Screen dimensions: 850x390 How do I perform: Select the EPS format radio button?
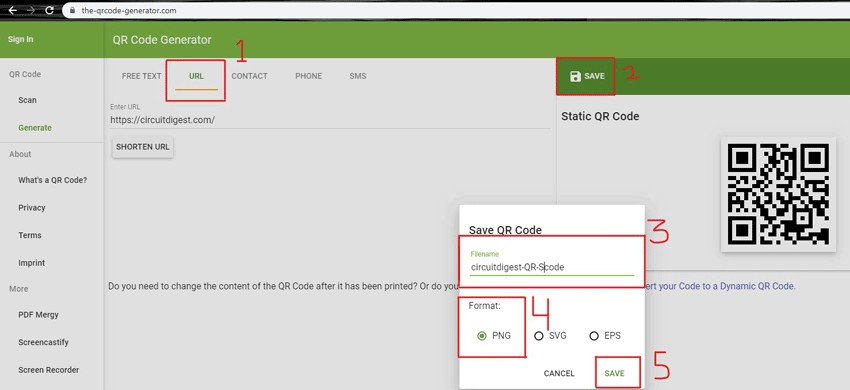pos(594,336)
